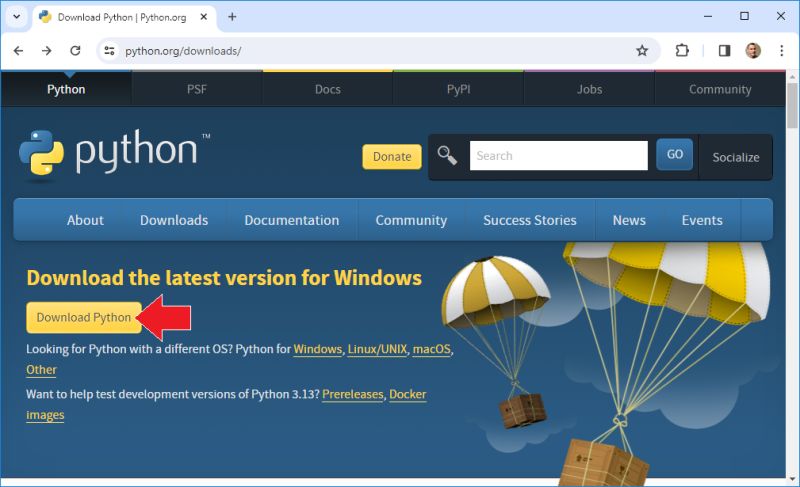Go back with the browser back arrow
The height and width of the screenshot is (487, 800).
coord(18,50)
